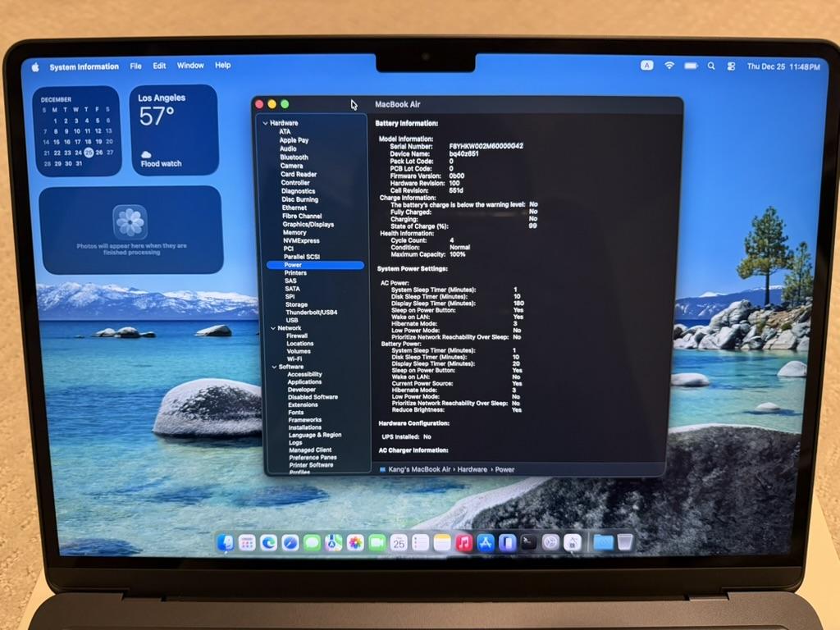The width and height of the screenshot is (840, 630).
Task: Select Audio in the sidebar
Action: click(288, 149)
